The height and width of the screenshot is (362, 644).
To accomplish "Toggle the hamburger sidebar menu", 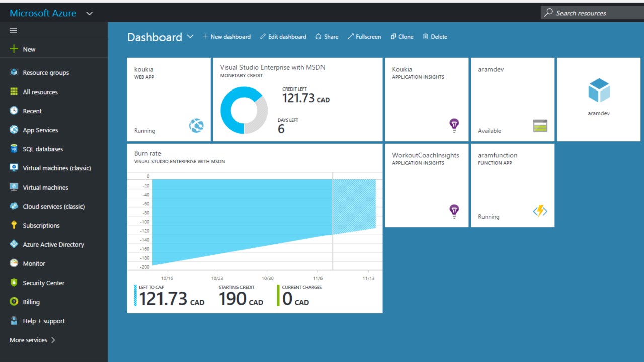I will pyautogui.click(x=13, y=30).
